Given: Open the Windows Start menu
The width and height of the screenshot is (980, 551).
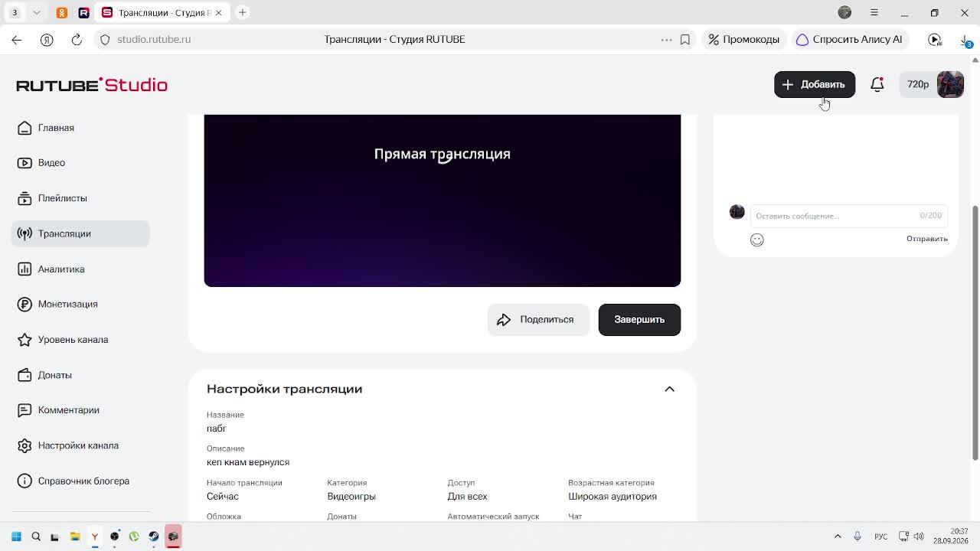Looking at the screenshot, I should pyautogui.click(x=16, y=536).
